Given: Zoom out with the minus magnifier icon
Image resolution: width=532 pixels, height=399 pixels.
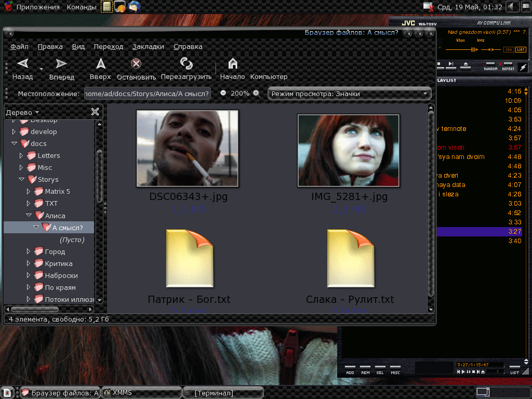Looking at the screenshot, I should (x=223, y=93).
